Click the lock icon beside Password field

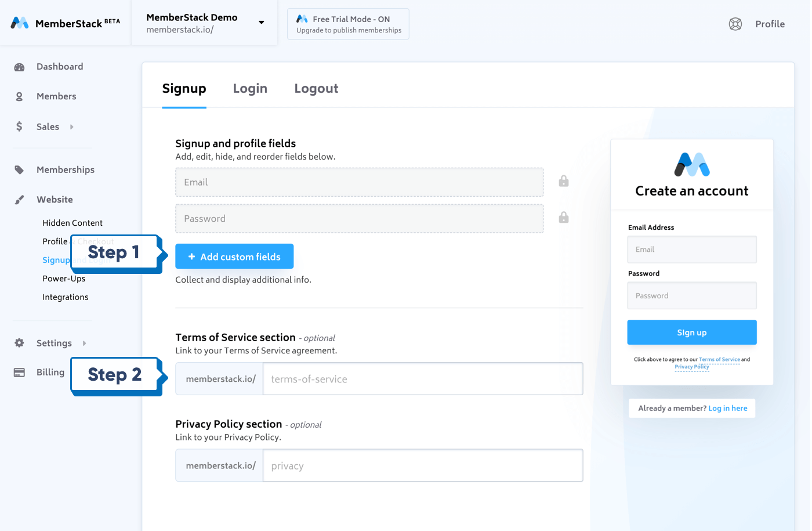pyautogui.click(x=564, y=218)
